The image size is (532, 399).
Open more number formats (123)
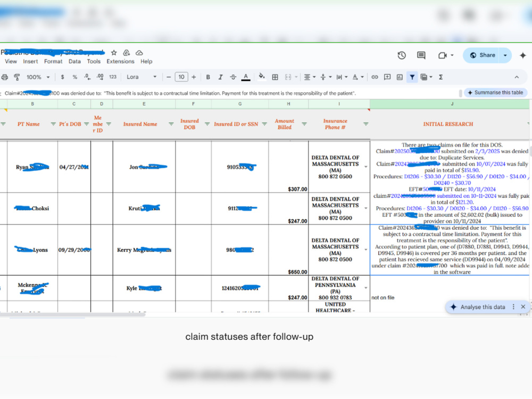tap(113, 77)
